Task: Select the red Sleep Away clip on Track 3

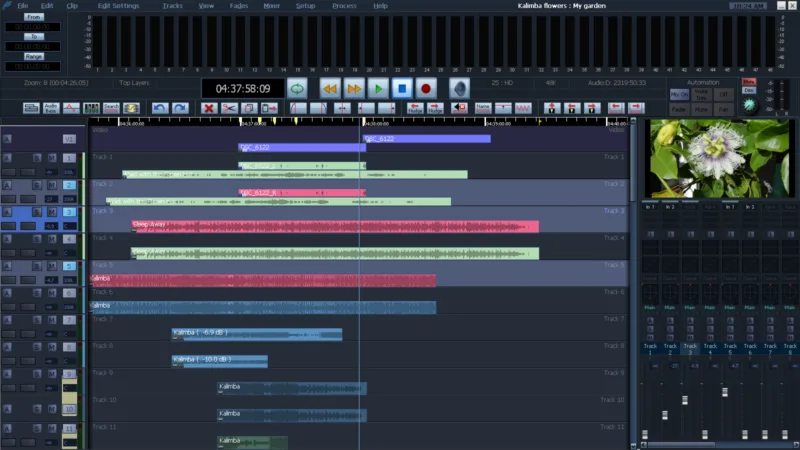Action: click(x=335, y=227)
